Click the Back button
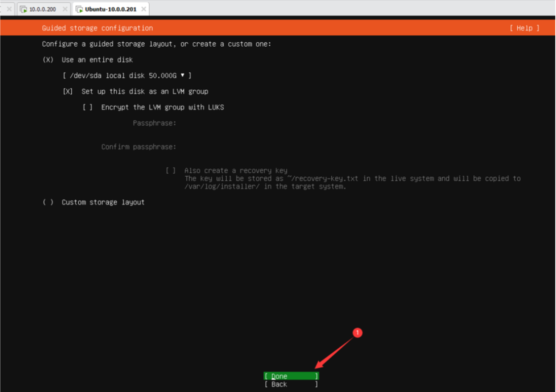 pos(291,384)
